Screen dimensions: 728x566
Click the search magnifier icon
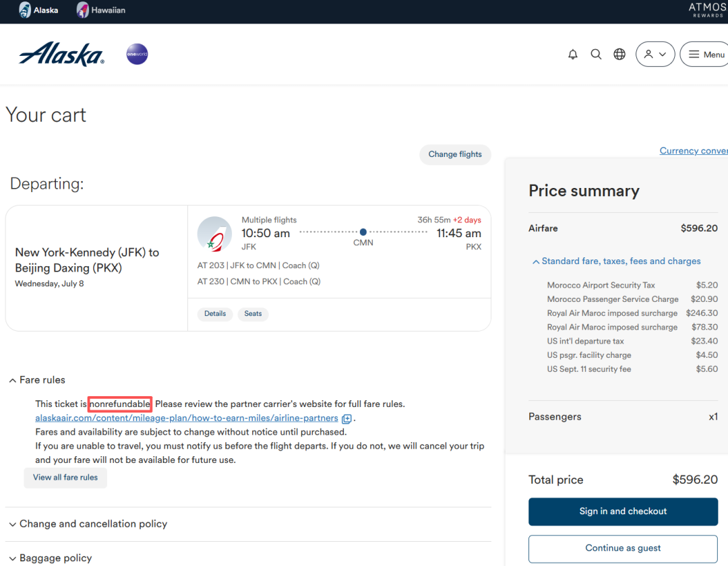tap(596, 55)
